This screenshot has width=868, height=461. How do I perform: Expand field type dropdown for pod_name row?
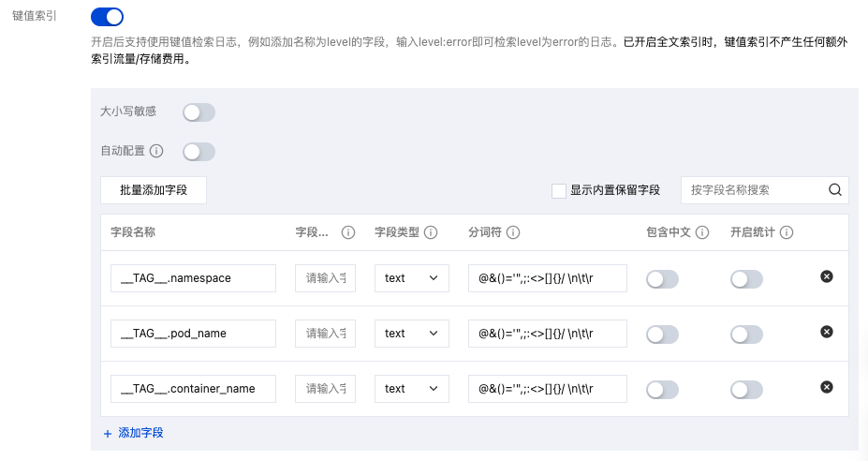[411, 334]
